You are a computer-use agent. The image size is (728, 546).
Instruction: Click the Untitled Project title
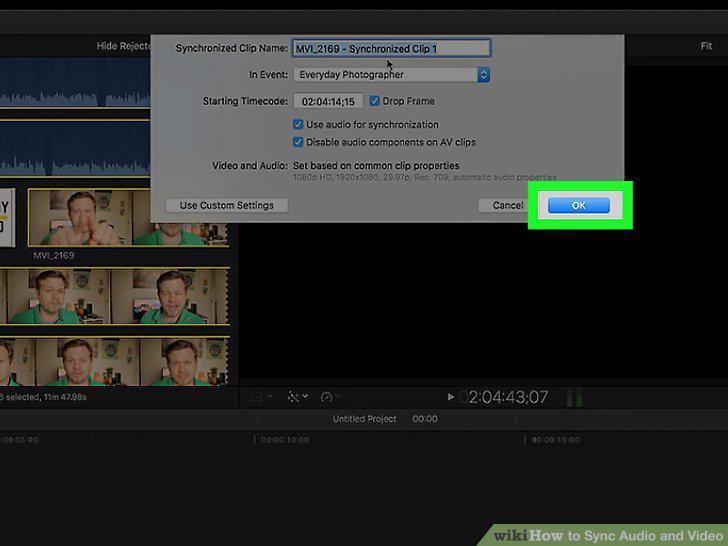pyautogui.click(x=364, y=419)
